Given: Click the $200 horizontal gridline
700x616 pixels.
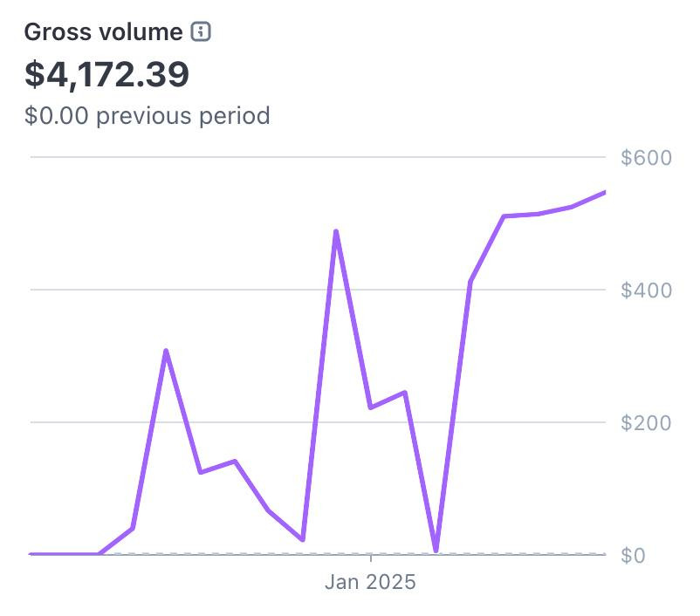Looking at the screenshot, I should 87,422.
